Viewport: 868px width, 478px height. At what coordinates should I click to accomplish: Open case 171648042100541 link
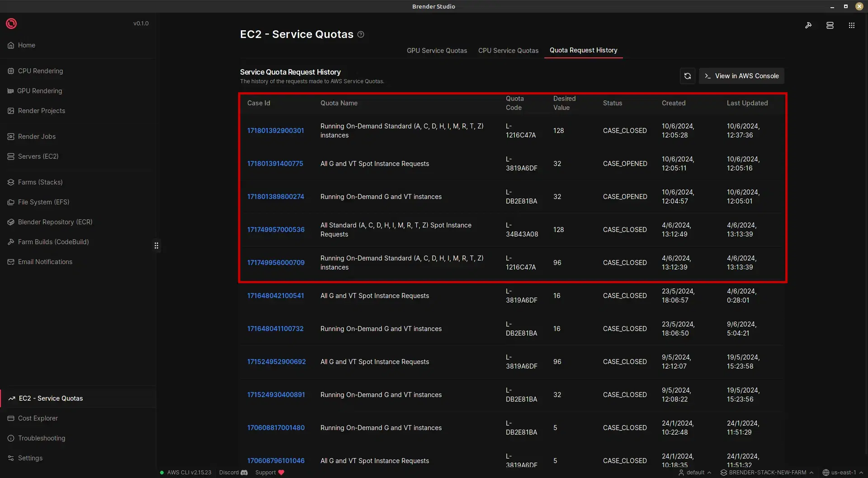(x=275, y=296)
